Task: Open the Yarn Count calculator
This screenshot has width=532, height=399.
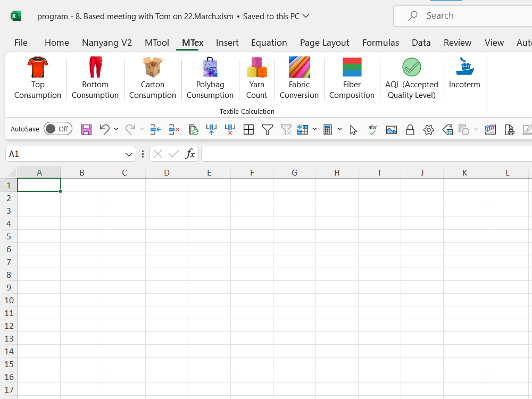Action: (256, 78)
